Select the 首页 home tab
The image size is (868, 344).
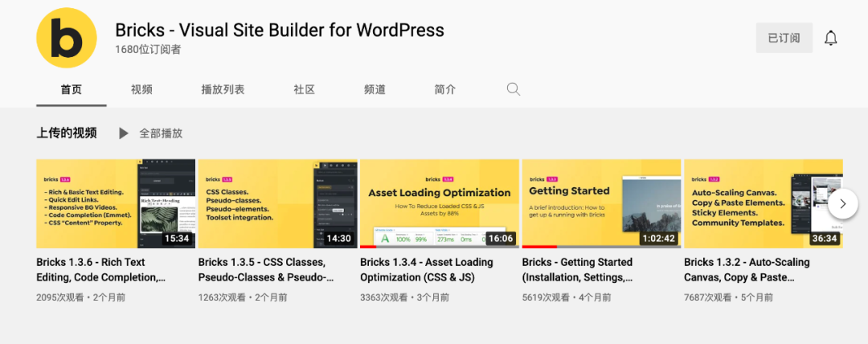(x=72, y=89)
